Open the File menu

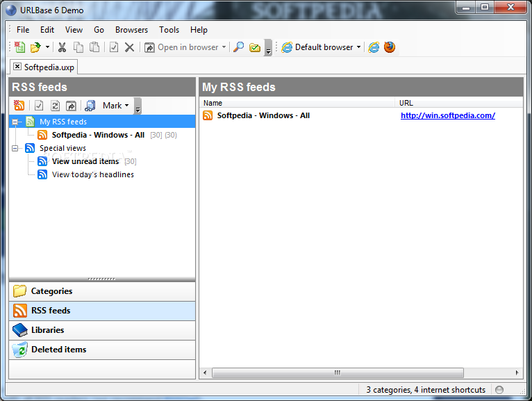coord(23,30)
